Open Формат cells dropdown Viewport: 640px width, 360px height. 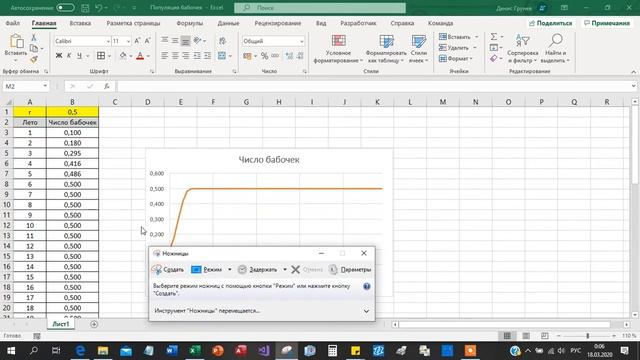pyautogui.click(x=456, y=59)
